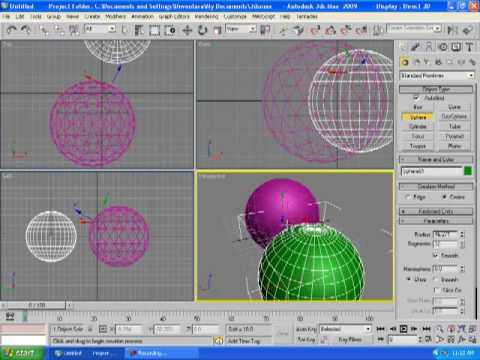The width and height of the screenshot is (480, 360).
Task: Click the Play Animation button
Action: click(x=404, y=329)
